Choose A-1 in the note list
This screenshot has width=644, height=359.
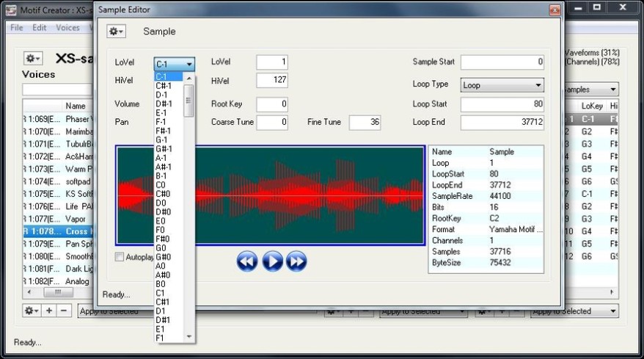coord(169,159)
